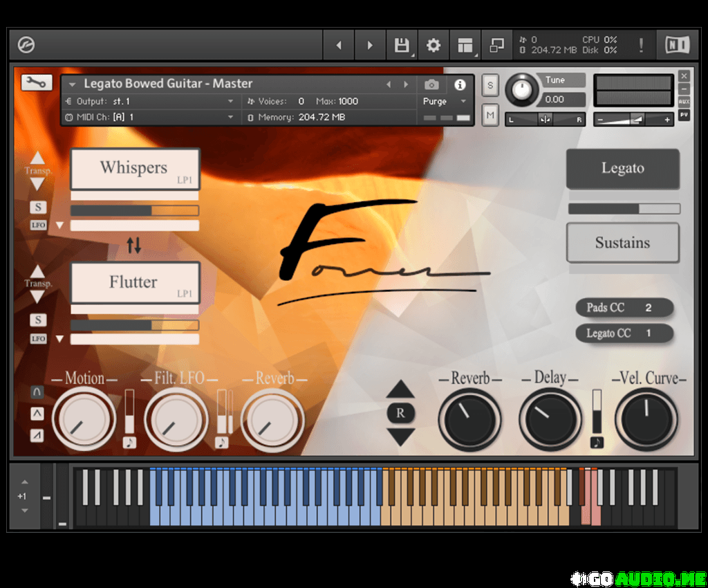Adjust the Whispers layer volume slider
The width and height of the screenshot is (708, 588).
coord(134,210)
